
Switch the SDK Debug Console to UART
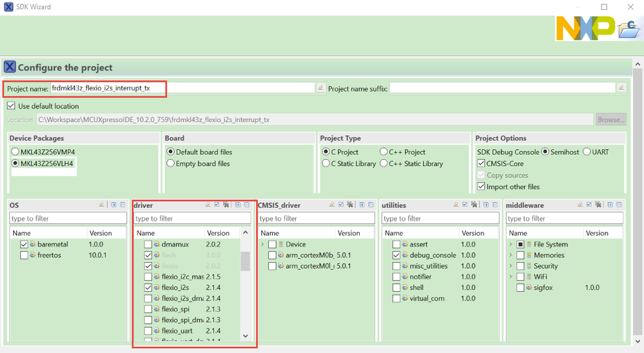(587, 152)
